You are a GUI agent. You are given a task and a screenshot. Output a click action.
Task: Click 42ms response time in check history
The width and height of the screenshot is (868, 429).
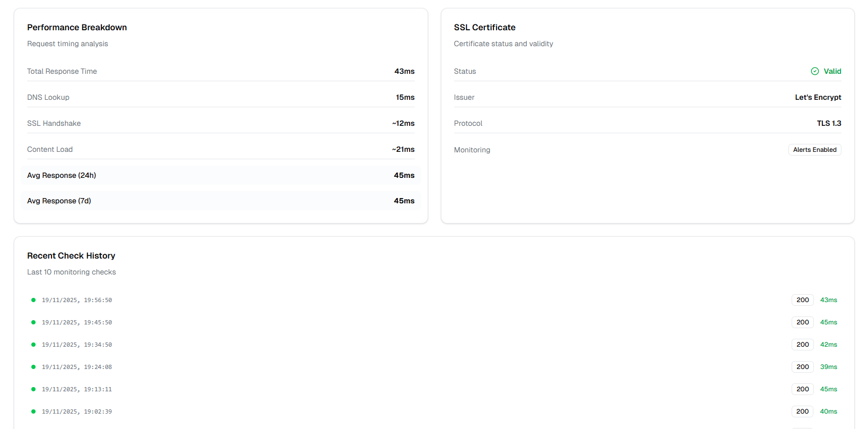(x=829, y=345)
